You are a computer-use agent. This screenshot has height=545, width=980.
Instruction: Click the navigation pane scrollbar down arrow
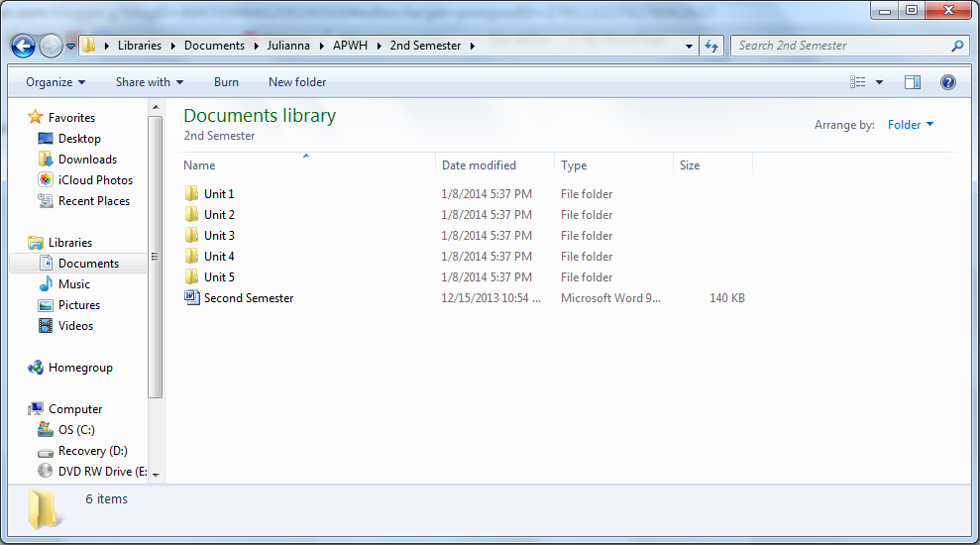pos(156,475)
